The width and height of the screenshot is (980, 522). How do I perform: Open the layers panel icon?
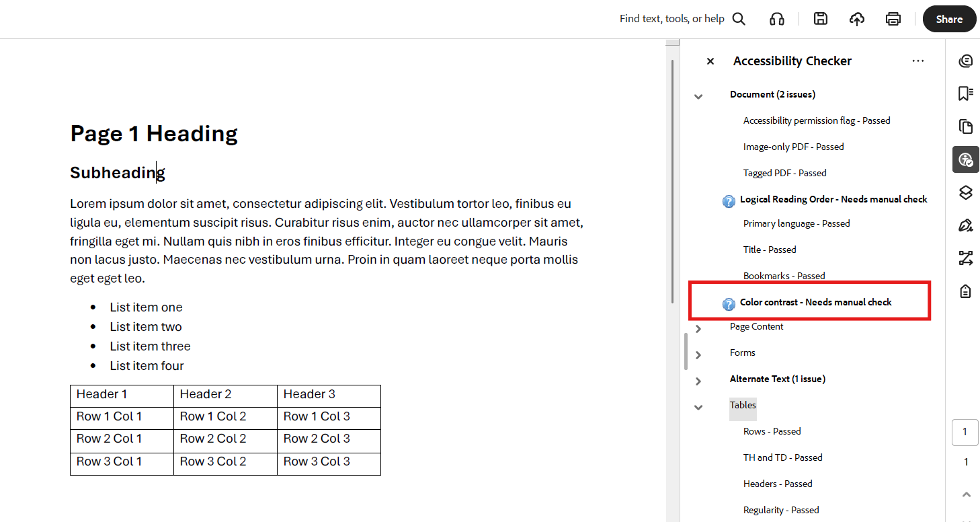coord(966,192)
